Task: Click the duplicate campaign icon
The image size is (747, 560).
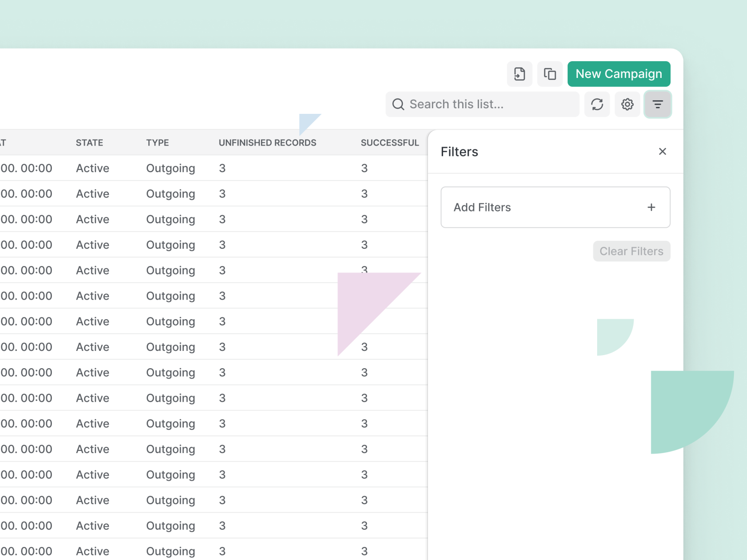Action: click(x=550, y=74)
